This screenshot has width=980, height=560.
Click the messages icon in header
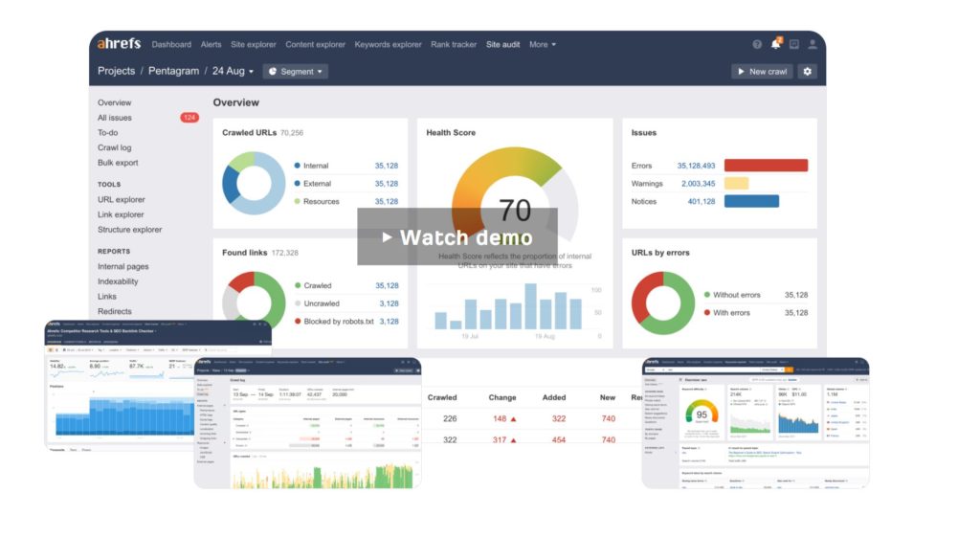(x=793, y=44)
